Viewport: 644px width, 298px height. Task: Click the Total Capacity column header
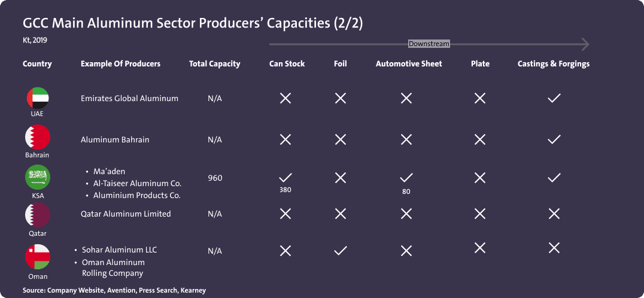click(x=214, y=64)
